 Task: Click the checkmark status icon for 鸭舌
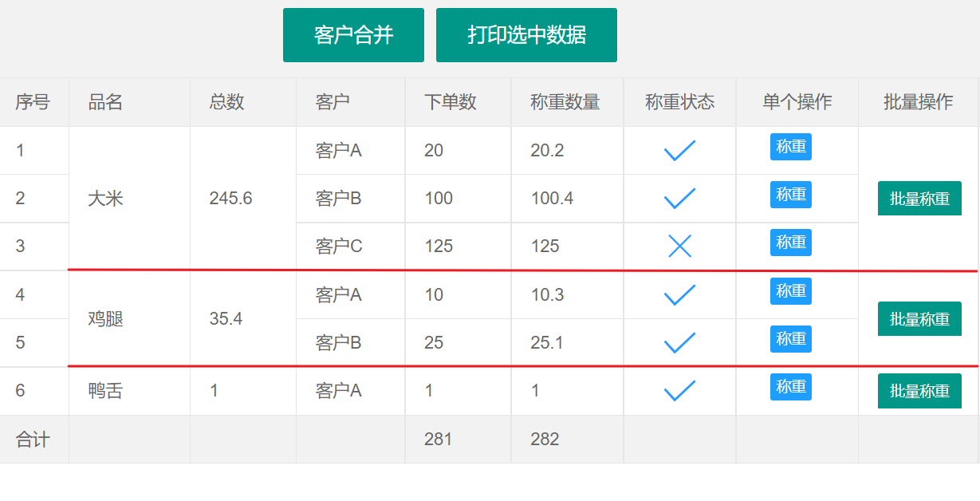[x=679, y=391]
